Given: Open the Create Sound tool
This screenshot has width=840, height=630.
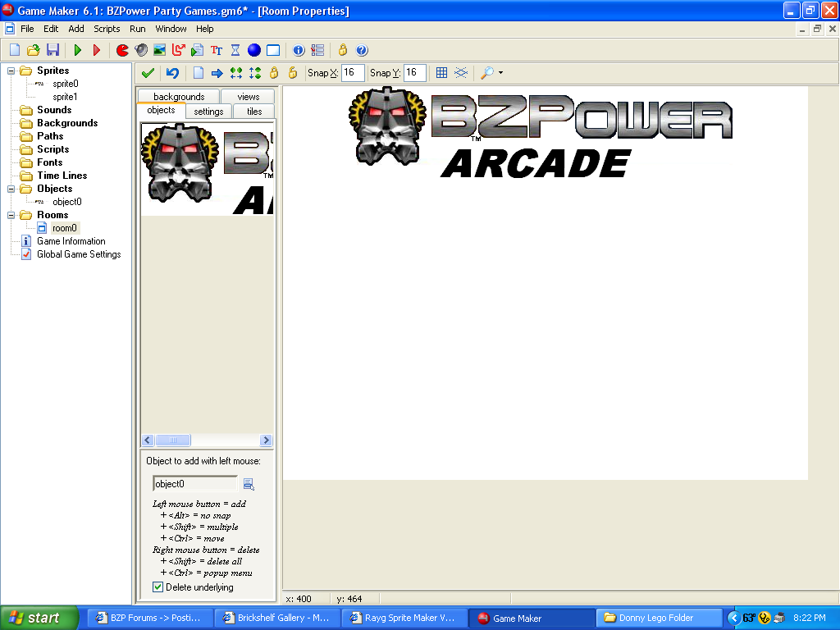Looking at the screenshot, I should click(141, 50).
